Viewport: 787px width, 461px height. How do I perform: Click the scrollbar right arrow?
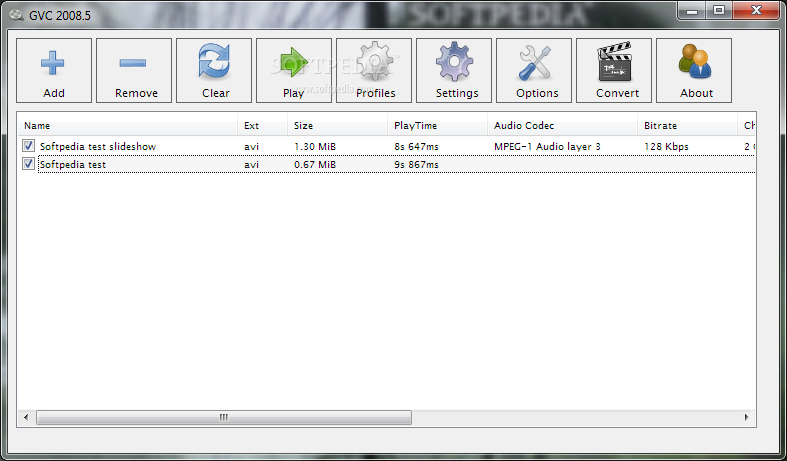(x=746, y=417)
